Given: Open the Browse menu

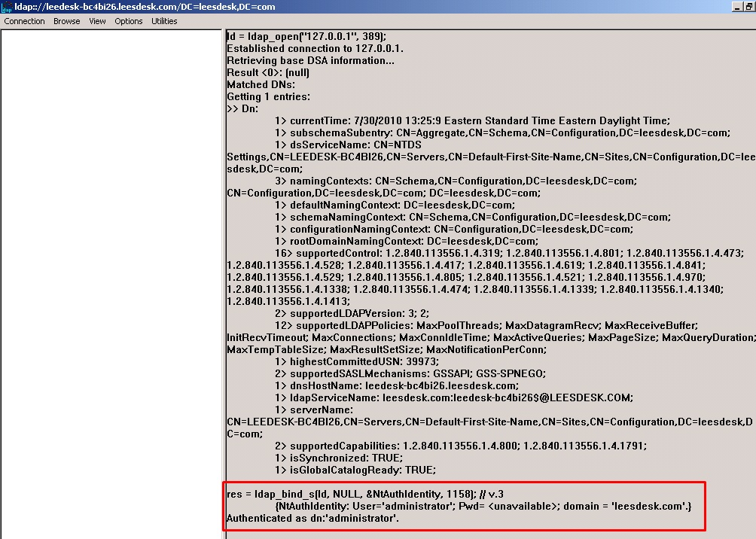Looking at the screenshot, I should [x=66, y=21].
